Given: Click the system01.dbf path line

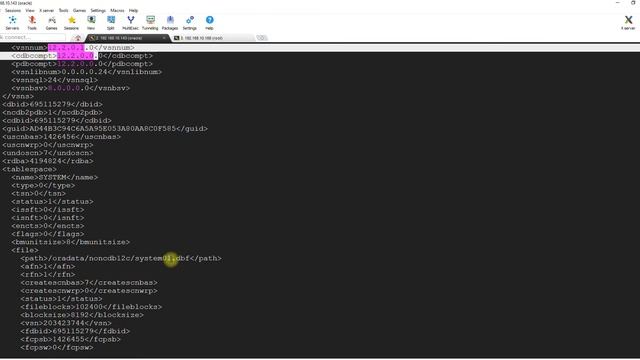Looking at the screenshot, I should 121,258.
